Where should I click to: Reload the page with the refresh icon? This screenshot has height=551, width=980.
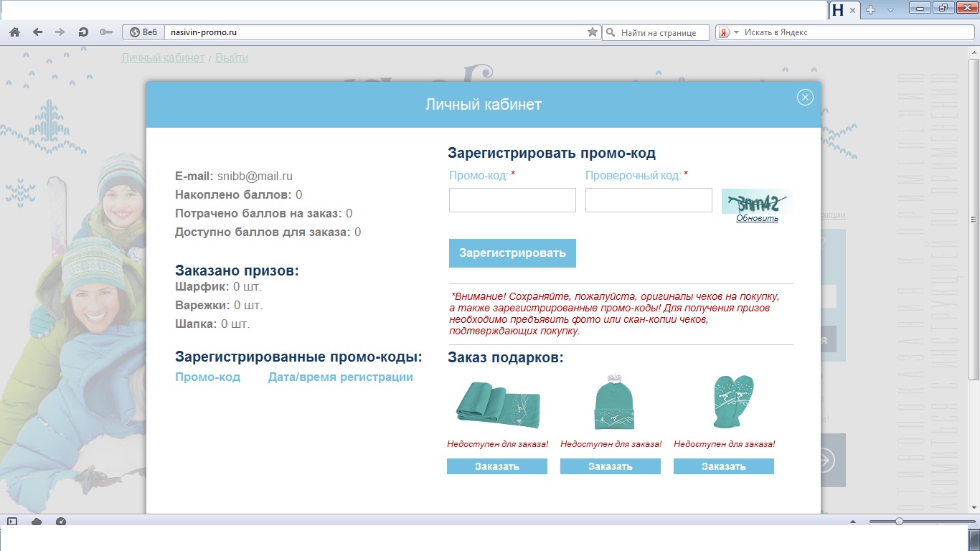point(83,32)
